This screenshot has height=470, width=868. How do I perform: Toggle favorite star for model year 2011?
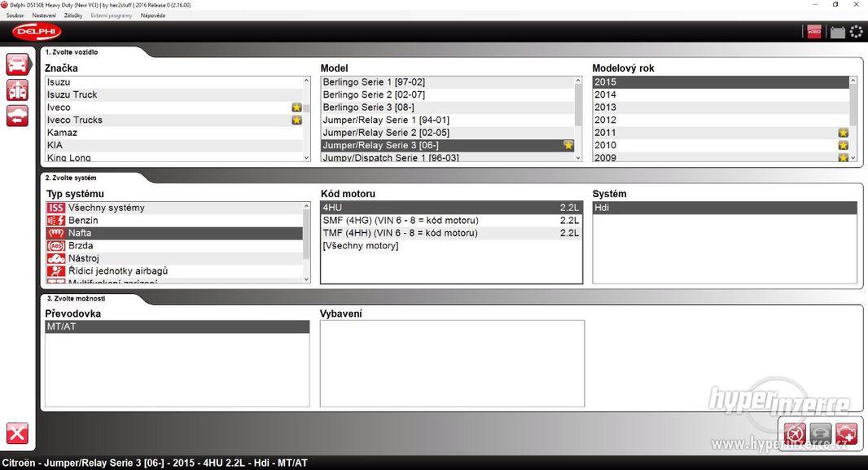pyautogui.click(x=843, y=133)
